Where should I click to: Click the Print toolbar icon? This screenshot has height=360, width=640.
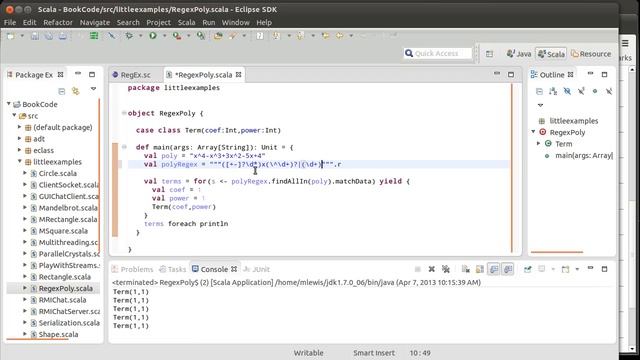[x=62, y=36]
